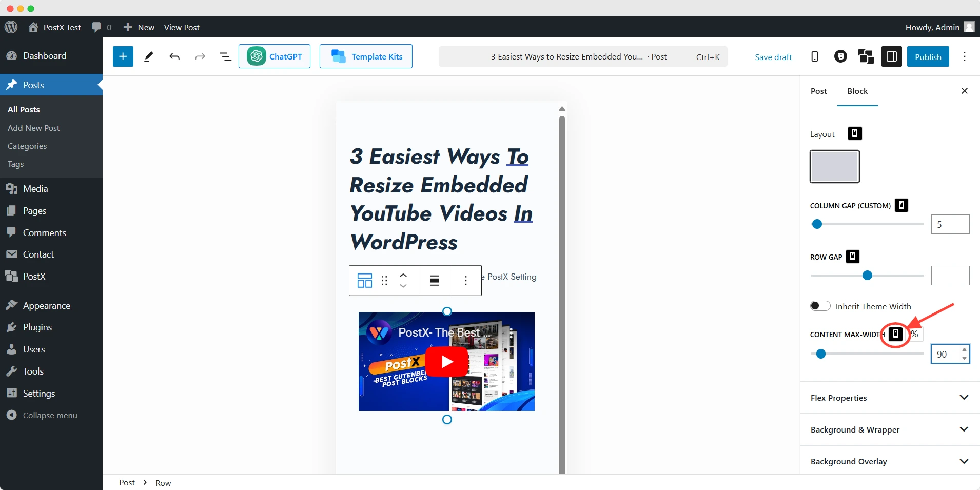Undo the last change

[174, 56]
